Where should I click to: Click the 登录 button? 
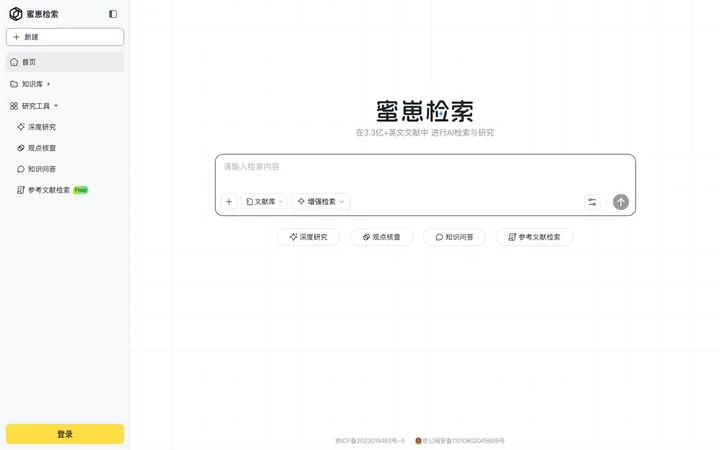point(65,434)
